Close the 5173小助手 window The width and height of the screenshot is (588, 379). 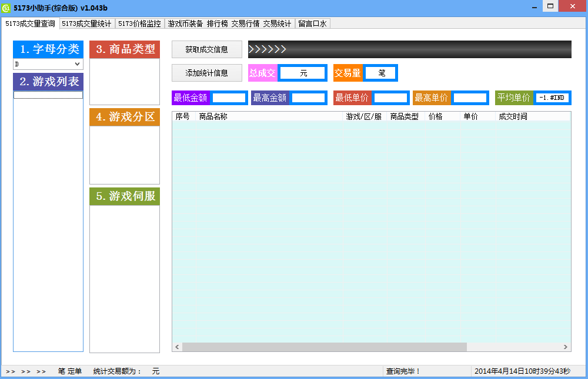click(573, 6)
